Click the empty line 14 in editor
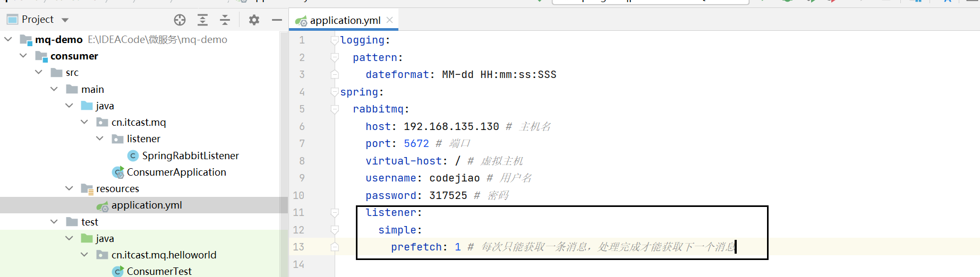Screen dimensions: 980x277 658,264
